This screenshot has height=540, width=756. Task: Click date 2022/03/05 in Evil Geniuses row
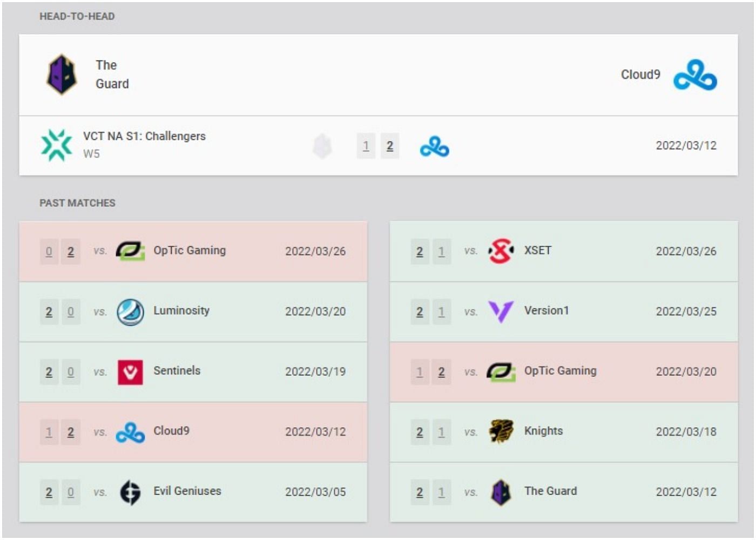pyautogui.click(x=315, y=492)
